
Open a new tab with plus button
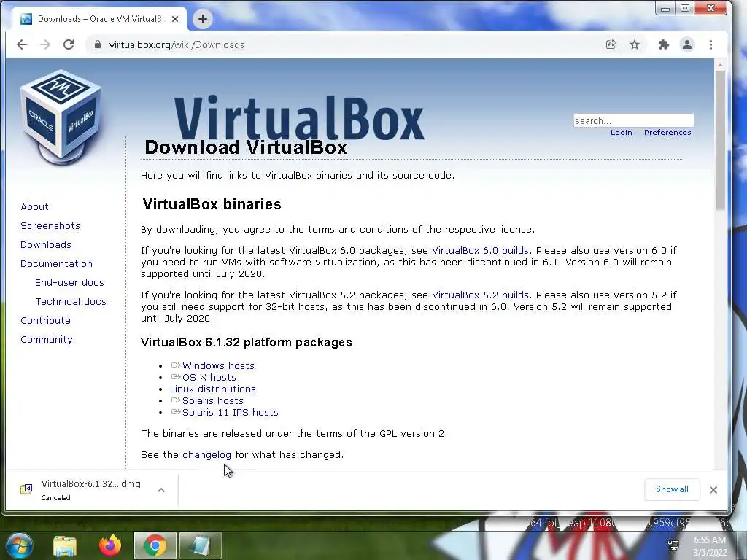203,19
